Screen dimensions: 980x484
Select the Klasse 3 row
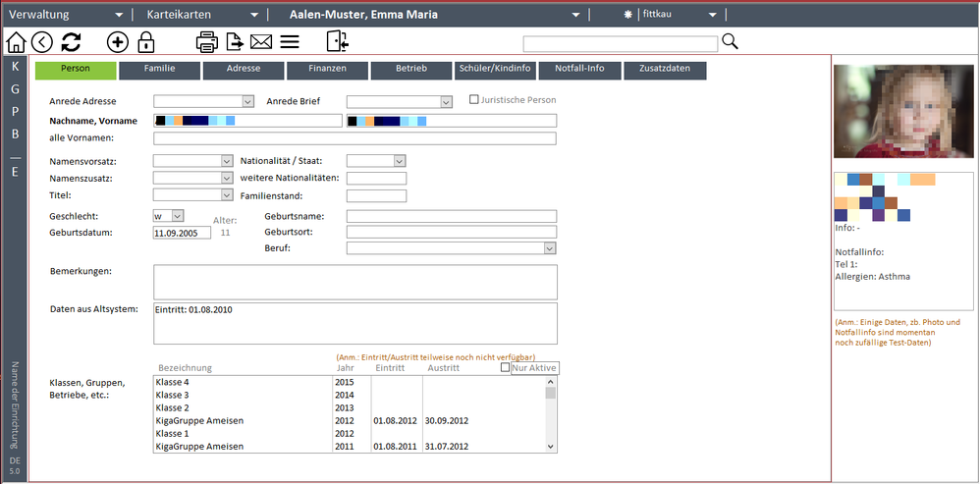click(349, 396)
